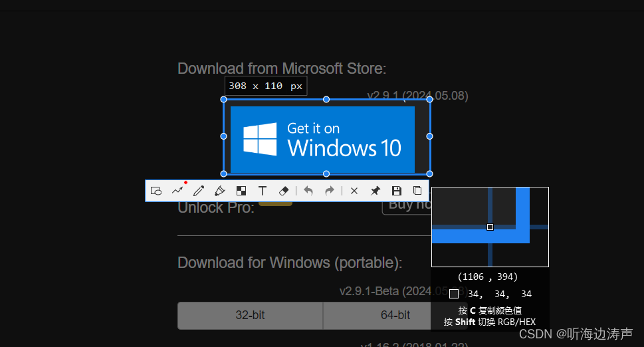The width and height of the screenshot is (644, 347).
Task: Cancel the snip with the X icon
Action: coord(354,191)
